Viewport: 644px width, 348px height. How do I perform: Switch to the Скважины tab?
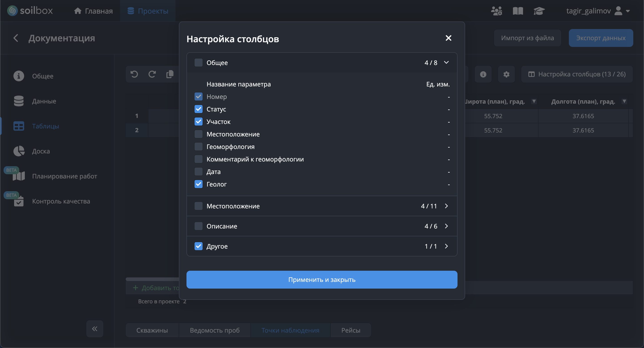click(152, 330)
